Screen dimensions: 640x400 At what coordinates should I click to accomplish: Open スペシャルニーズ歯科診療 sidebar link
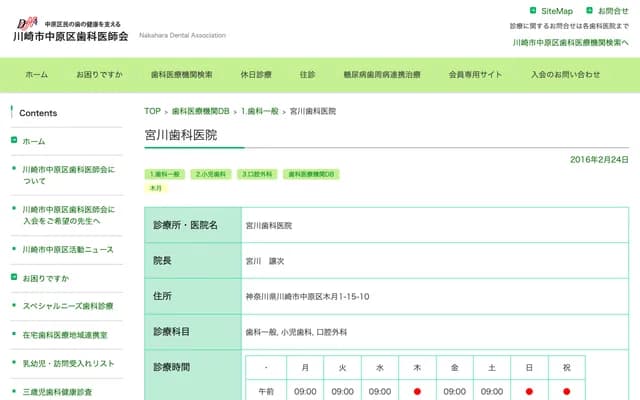tap(68, 306)
